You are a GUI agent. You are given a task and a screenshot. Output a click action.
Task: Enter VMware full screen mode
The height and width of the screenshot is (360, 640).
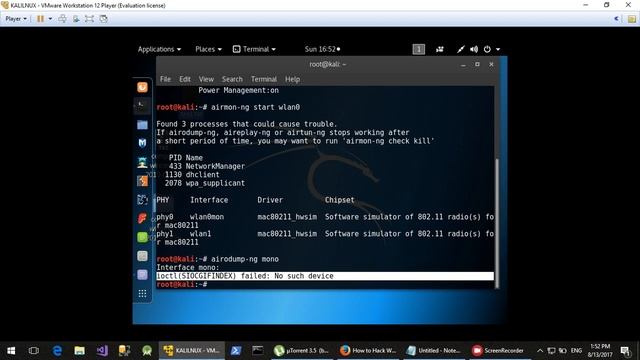(89, 19)
